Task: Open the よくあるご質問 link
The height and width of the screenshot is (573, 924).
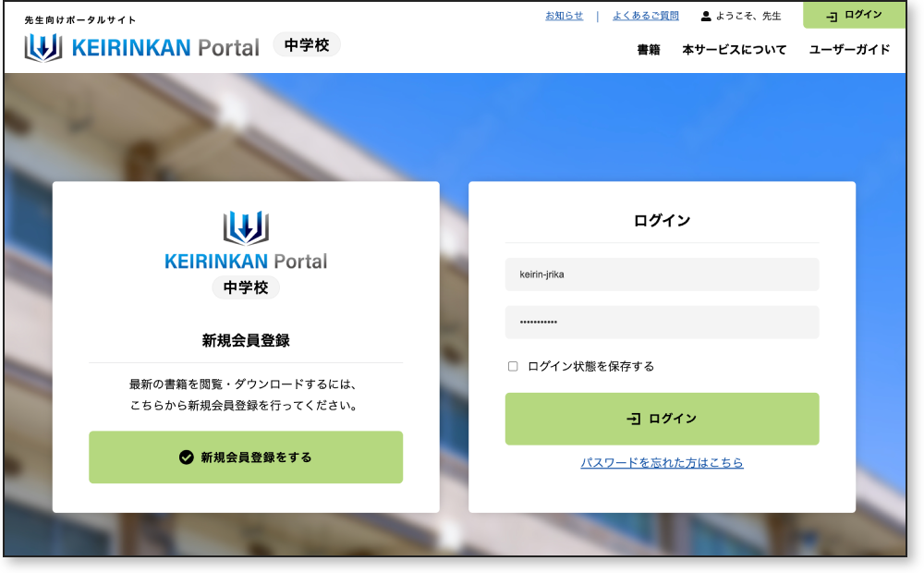Action: point(645,16)
